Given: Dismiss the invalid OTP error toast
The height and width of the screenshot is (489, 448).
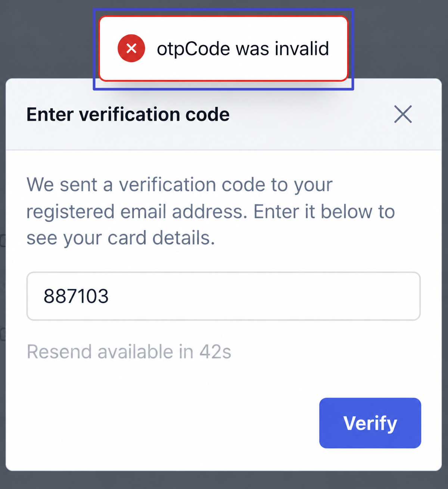Looking at the screenshot, I should (x=223, y=49).
